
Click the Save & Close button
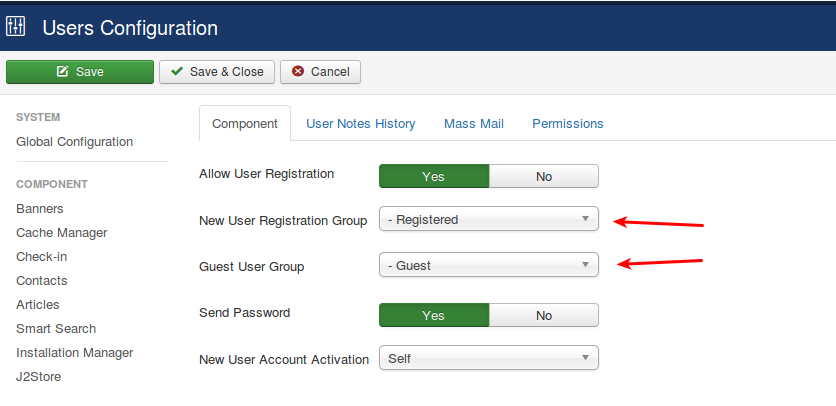[x=216, y=72]
